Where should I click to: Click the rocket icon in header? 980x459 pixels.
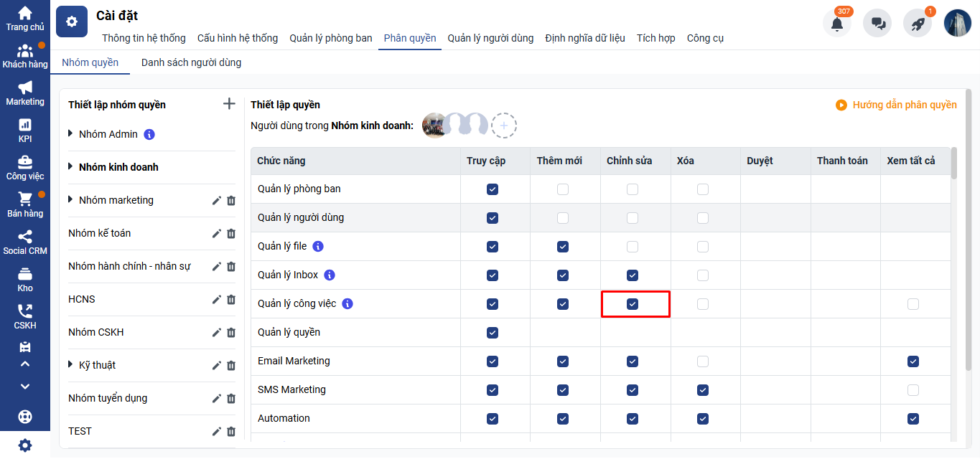[x=917, y=24]
